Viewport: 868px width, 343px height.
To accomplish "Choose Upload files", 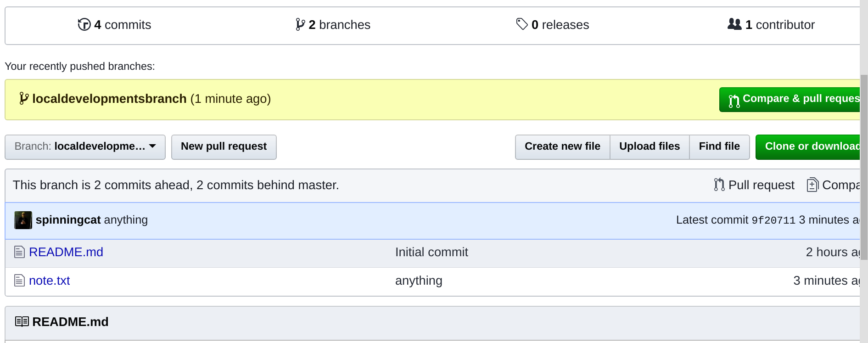I will coord(649,147).
